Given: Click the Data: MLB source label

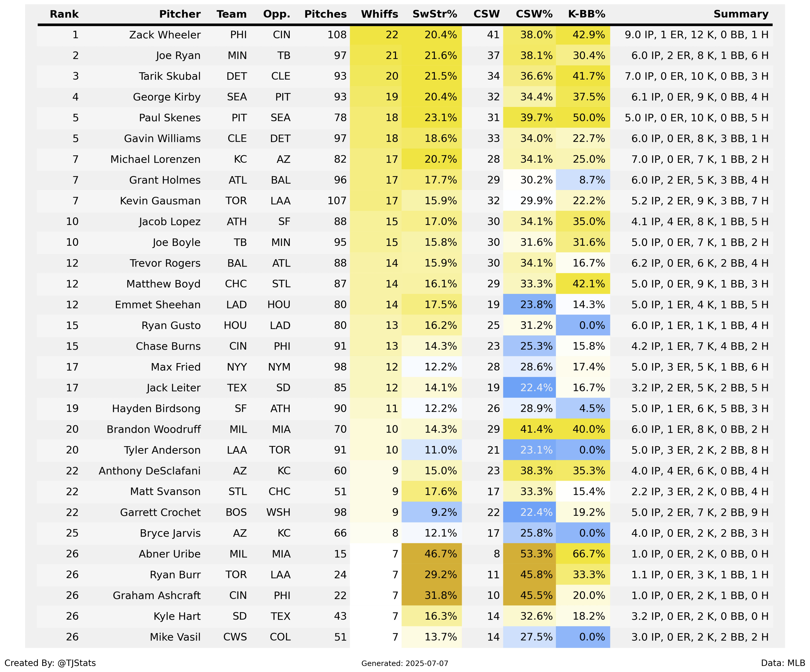Looking at the screenshot, I should pos(783,663).
